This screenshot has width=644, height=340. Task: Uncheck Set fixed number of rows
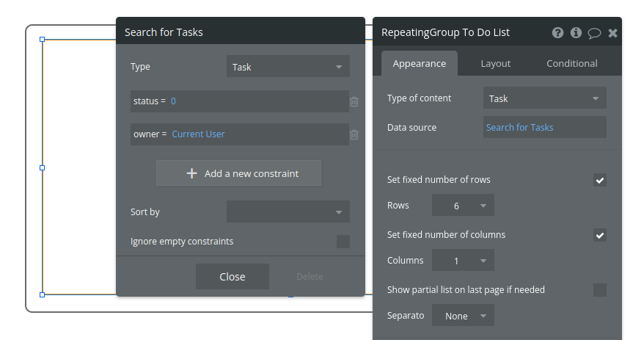[x=600, y=180]
